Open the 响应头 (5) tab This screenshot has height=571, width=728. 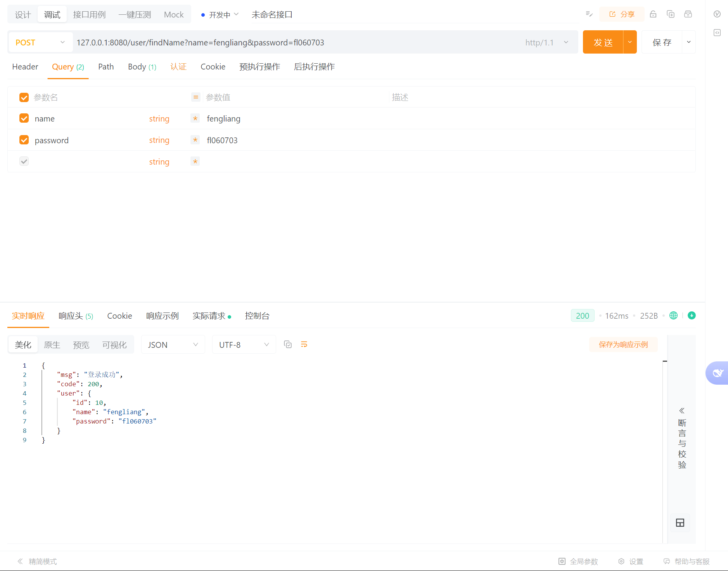(x=76, y=316)
